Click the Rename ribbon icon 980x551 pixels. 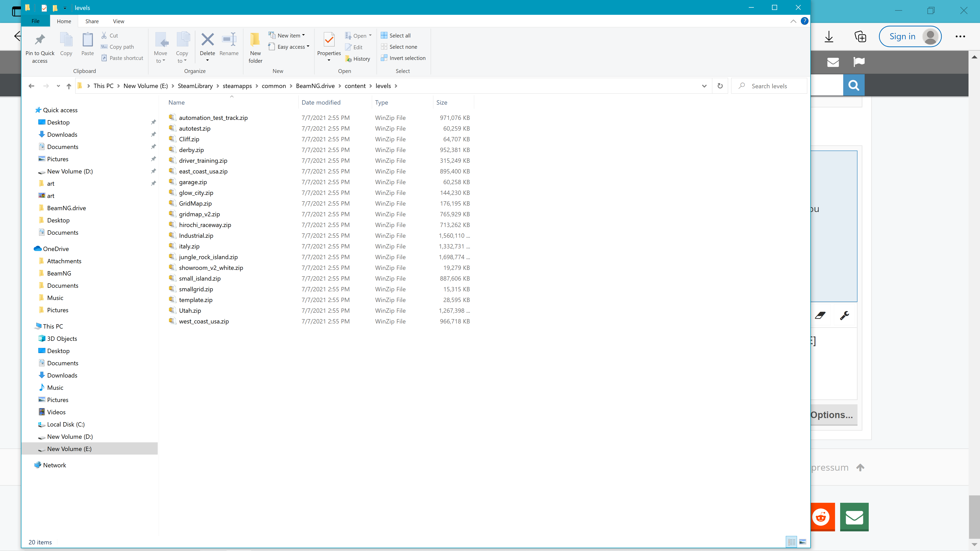229,40
